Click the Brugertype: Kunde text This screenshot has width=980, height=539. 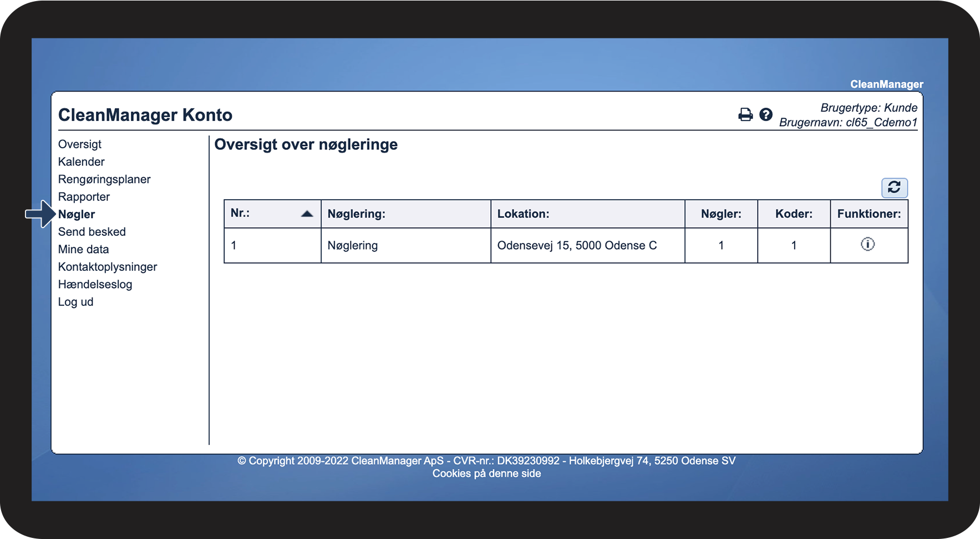click(x=869, y=108)
